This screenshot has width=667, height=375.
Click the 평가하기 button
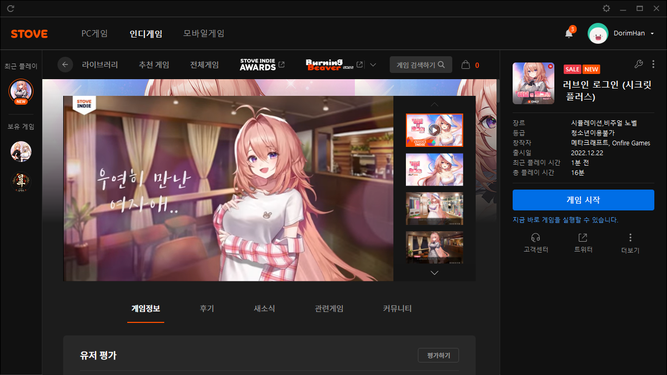pyautogui.click(x=438, y=355)
